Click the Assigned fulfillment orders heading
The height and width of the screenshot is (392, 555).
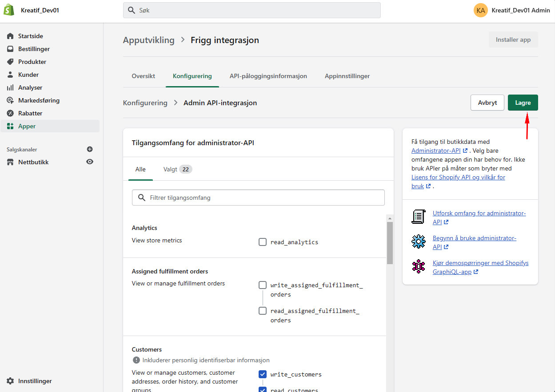click(x=170, y=271)
